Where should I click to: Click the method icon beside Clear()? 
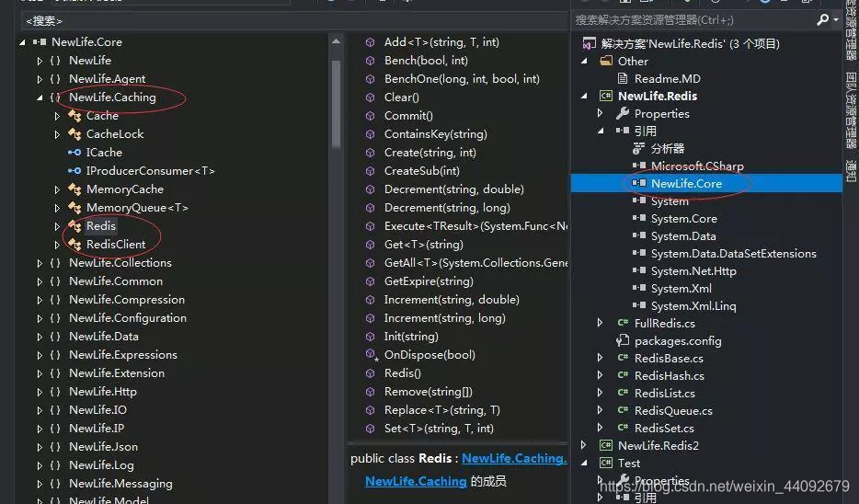(371, 97)
